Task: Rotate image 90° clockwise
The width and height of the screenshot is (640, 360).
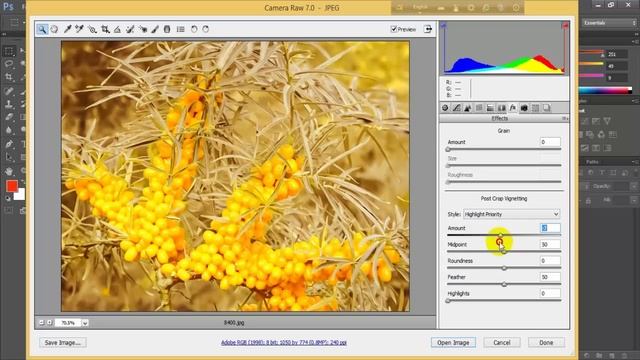Action: (x=206, y=29)
